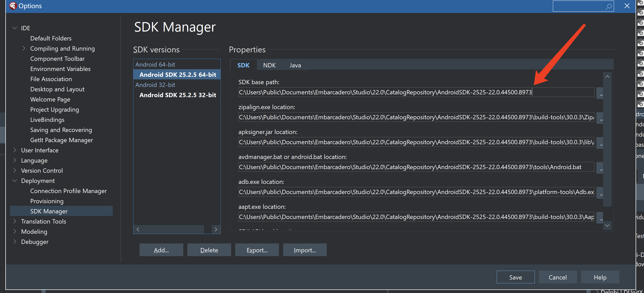The height and width of the screenshot is (293, 644).
Task: Click properties scrollbar up arrow
Action: (x=607, y=76)
